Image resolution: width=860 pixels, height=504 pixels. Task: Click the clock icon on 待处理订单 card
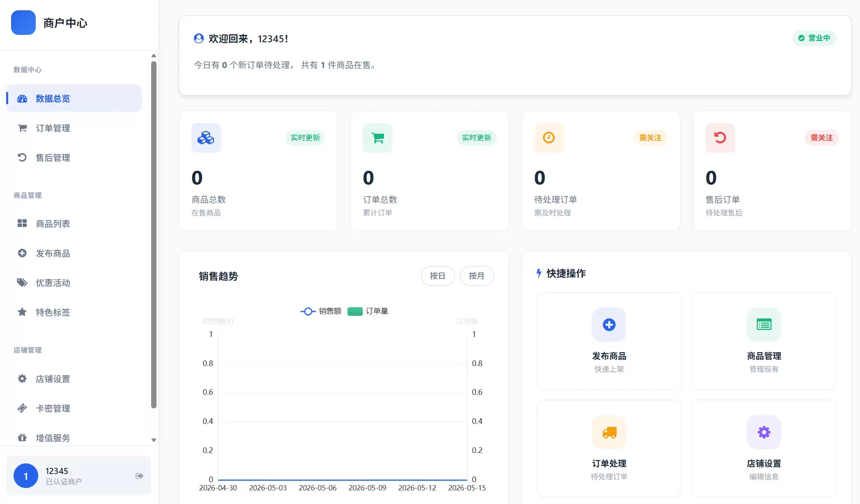click(549, 138)
